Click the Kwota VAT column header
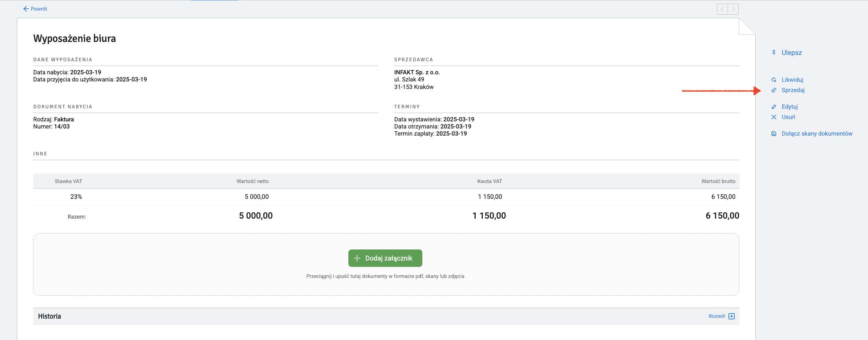Screen dimensions: 868x340 click(490, 181)
